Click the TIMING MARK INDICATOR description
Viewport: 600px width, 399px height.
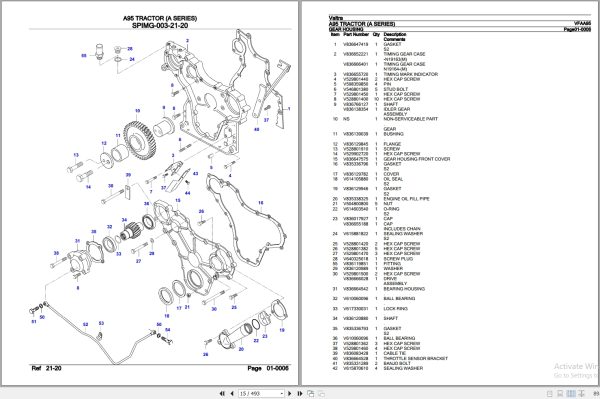pos(411,74)
